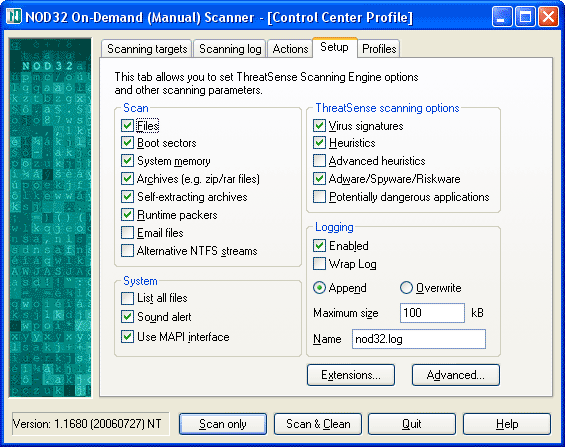Check the List all files option
The height and width of the screenshot is (447, 565).
point(127,298)
